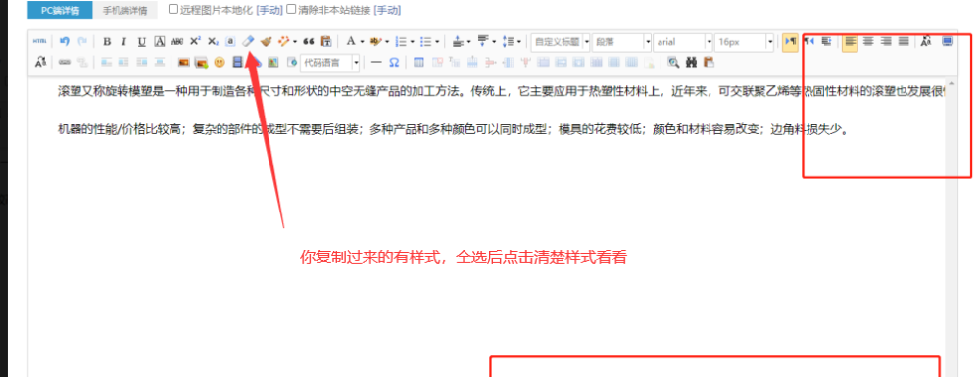Open the font color picker A
This screenshot has height=377, width=980.
(x=351, y=42)
